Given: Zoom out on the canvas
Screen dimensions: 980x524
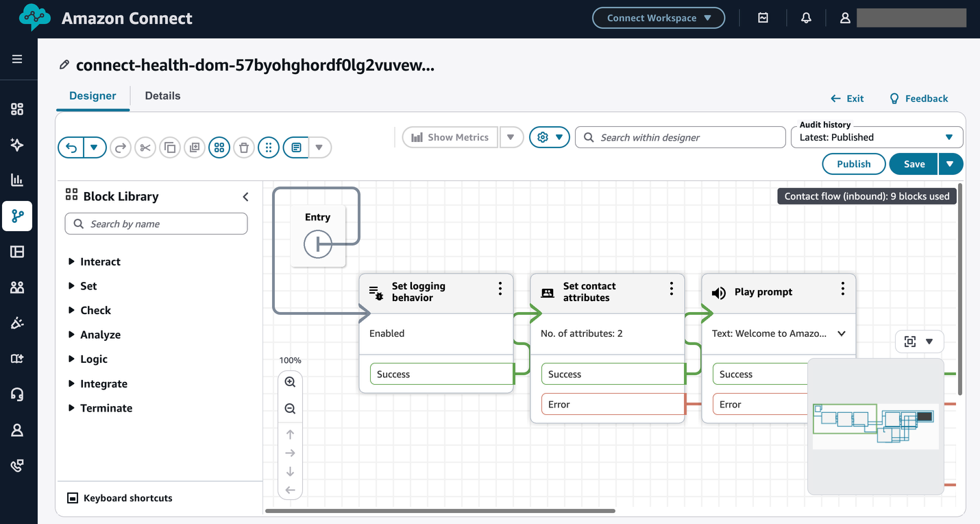Looking at the screenshot, I should 290,409.
